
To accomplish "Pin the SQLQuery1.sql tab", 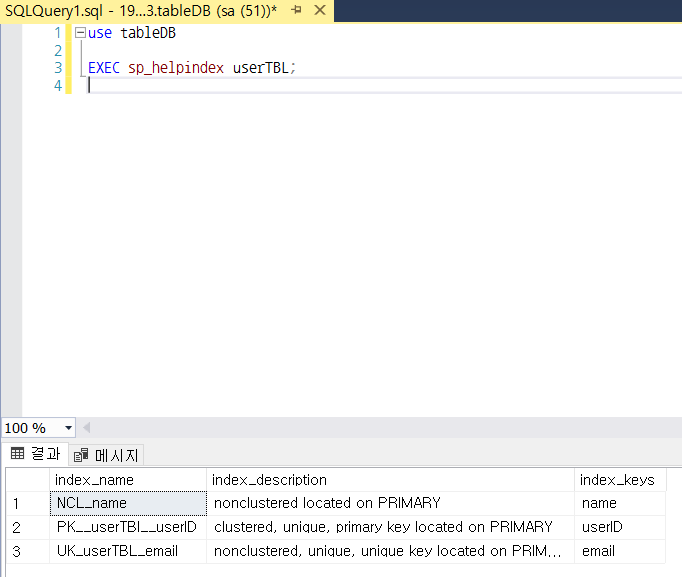I will click(297, 10).
